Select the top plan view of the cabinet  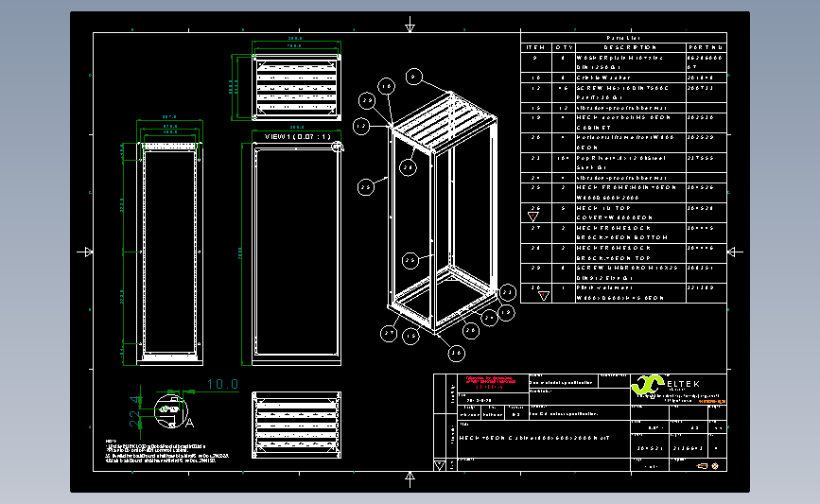point(296,87)
